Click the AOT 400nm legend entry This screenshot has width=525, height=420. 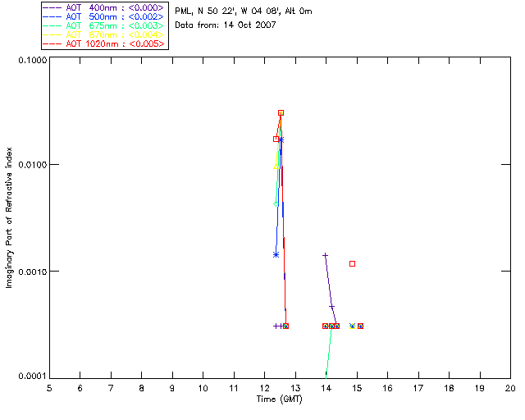point(104,7)
